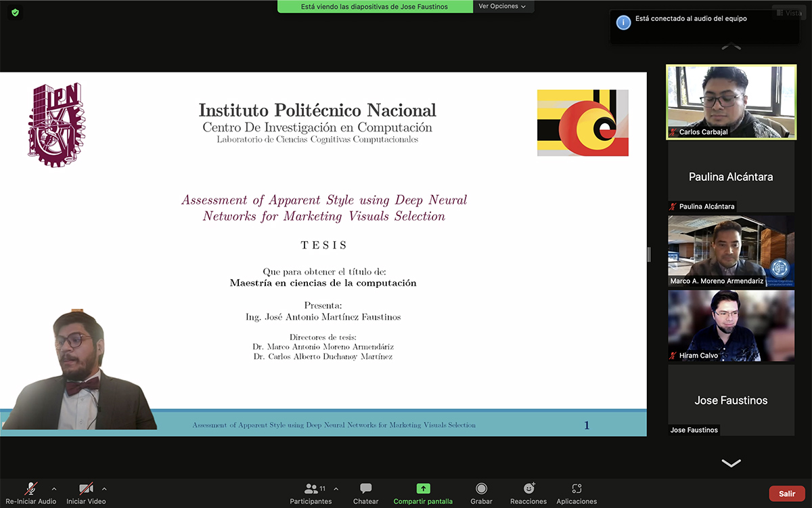The width and height of the screenshot is (812, 508).
Task: Leave the meeting with Salir
Action: click(x=787, y=494)
